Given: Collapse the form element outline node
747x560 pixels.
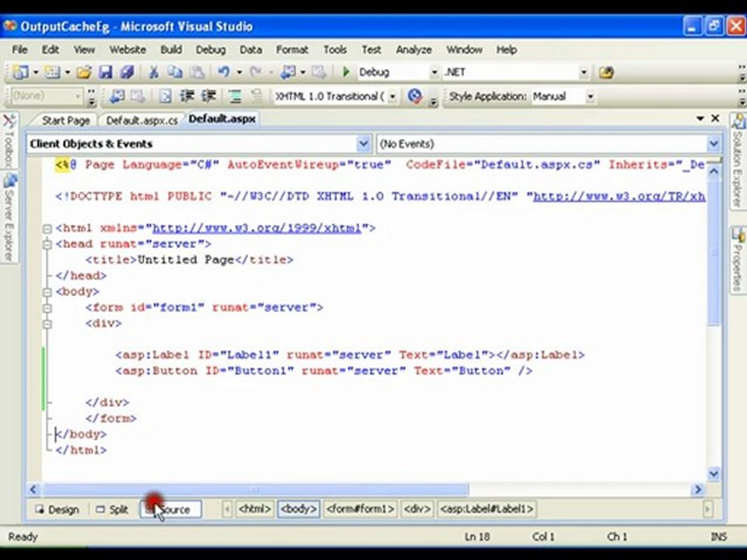Looking at the screenshot, I should coord(47,308).
